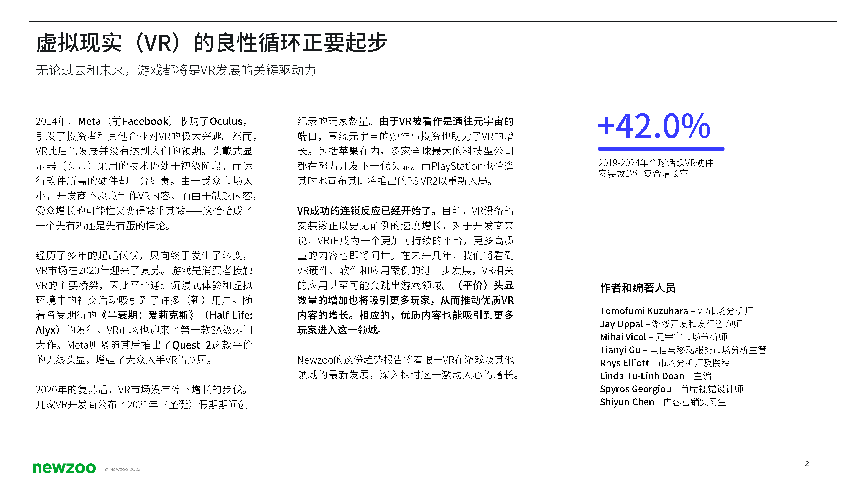Click subtitle 无论过去和未来，游戏都将是VR发展的关键驱动力
868x488 pixels.
click(x=176, y=70)
